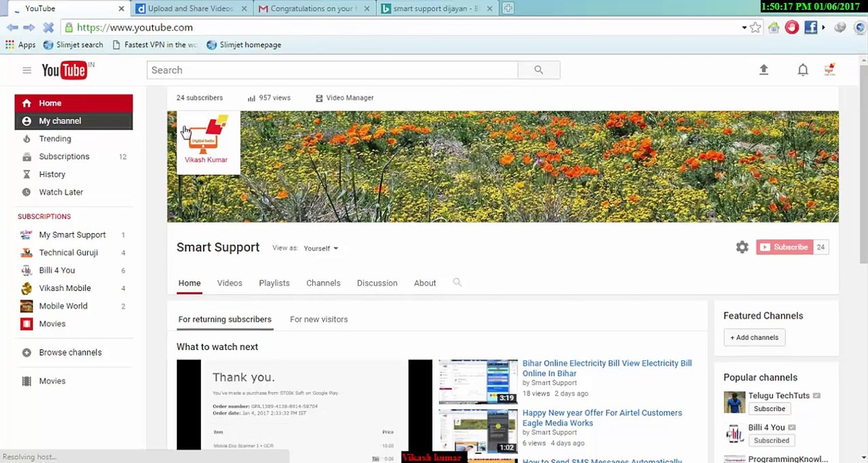868x463 pixels.
Task: Click the Facebook toolbar icon
Action: (810, 28)
